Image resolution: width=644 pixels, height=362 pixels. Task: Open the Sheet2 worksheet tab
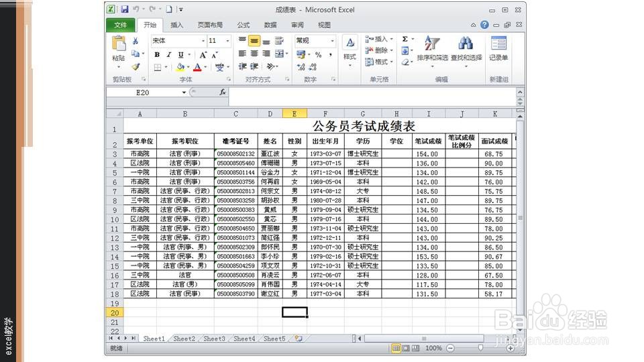click(184, 339)
